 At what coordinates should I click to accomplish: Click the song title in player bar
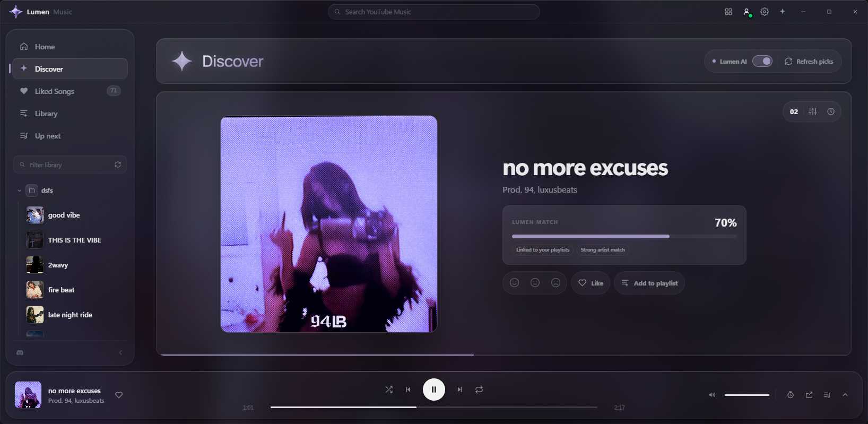(x=74, y=391)
